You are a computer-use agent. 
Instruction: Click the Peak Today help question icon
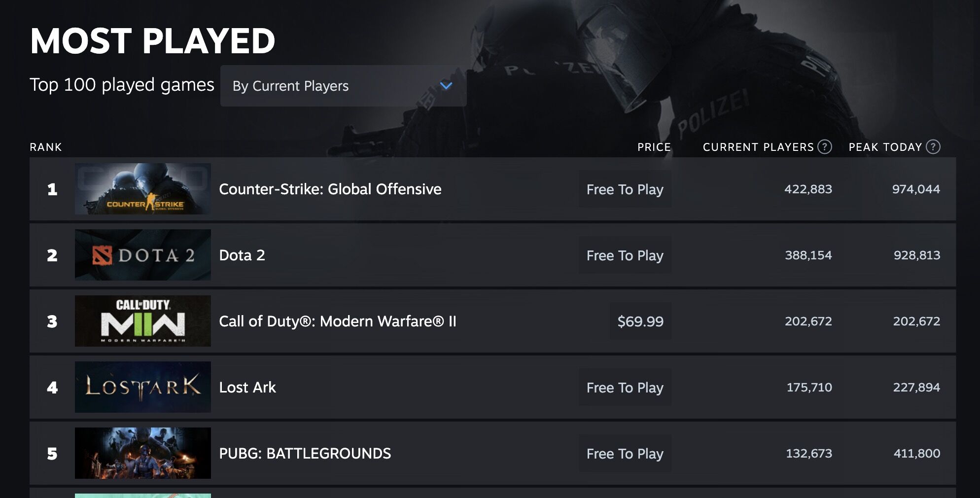[933, 147]
